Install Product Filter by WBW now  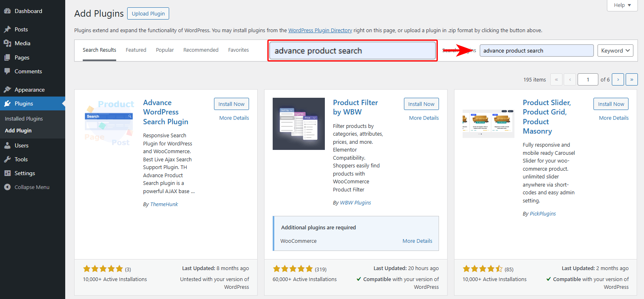[421, 104]
